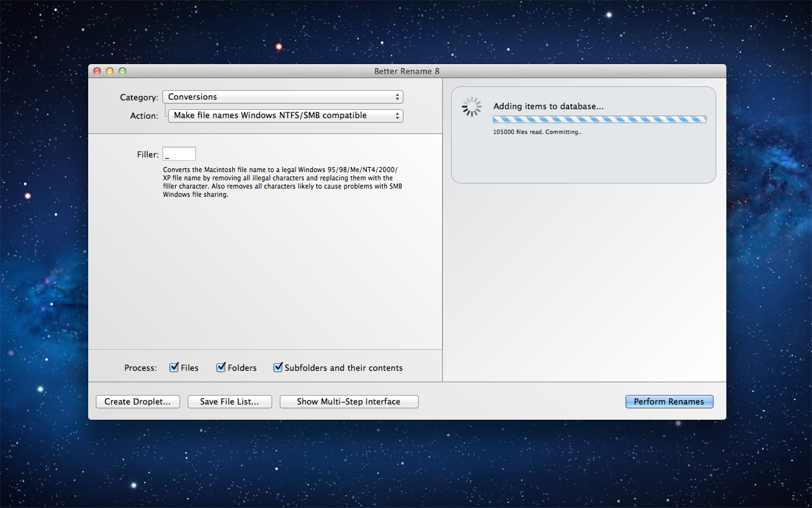Open the Category dropdown showing Conversions
Screen dimensions: 812x508
[283, 97]
